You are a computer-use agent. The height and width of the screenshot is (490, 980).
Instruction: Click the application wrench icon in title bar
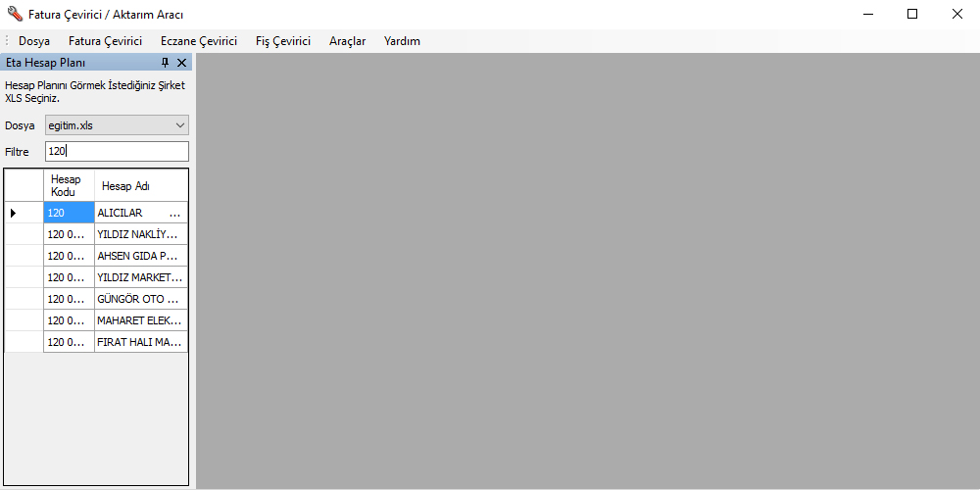15,14
